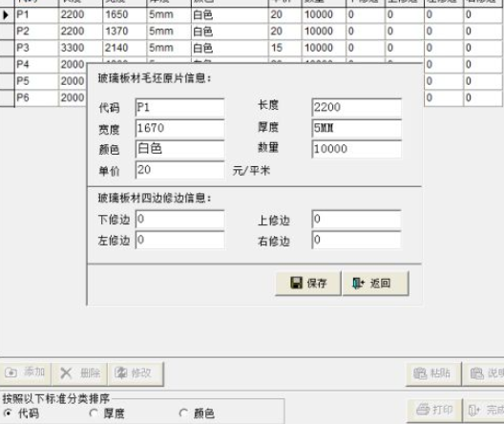Click the 删除 delete button
Screen dimensions: 504x424
(x=79, y=373)
